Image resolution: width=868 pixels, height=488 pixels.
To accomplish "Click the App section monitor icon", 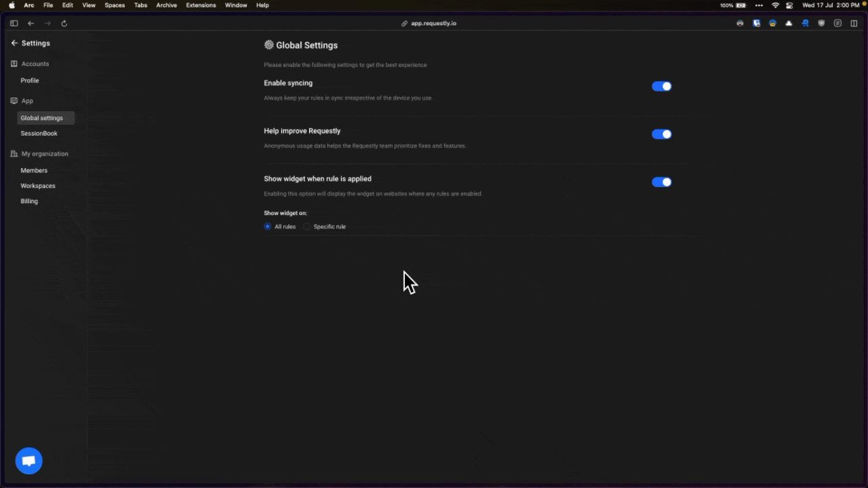I will (14, 101).
